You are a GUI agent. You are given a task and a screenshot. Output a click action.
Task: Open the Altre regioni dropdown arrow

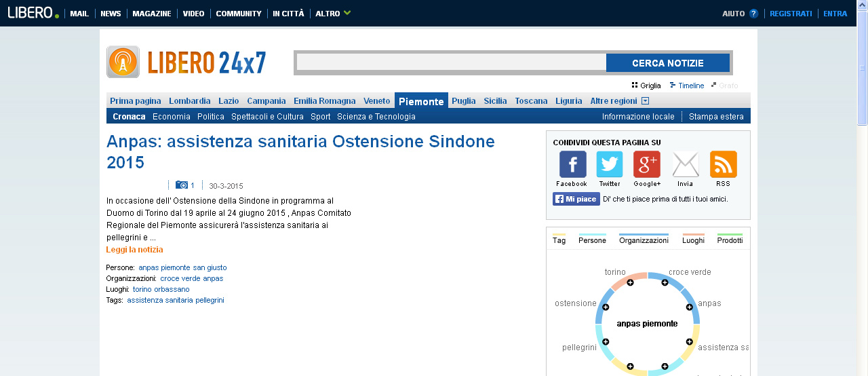(x=645, y=101)
